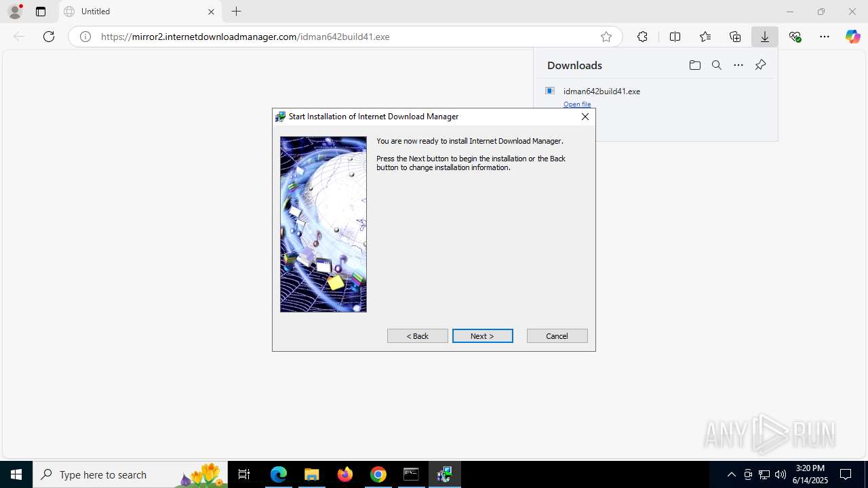The width and height of the screenshot is (868, 488).
Task: Open the Browser essentials icon
Action: (x=795, y=37)
